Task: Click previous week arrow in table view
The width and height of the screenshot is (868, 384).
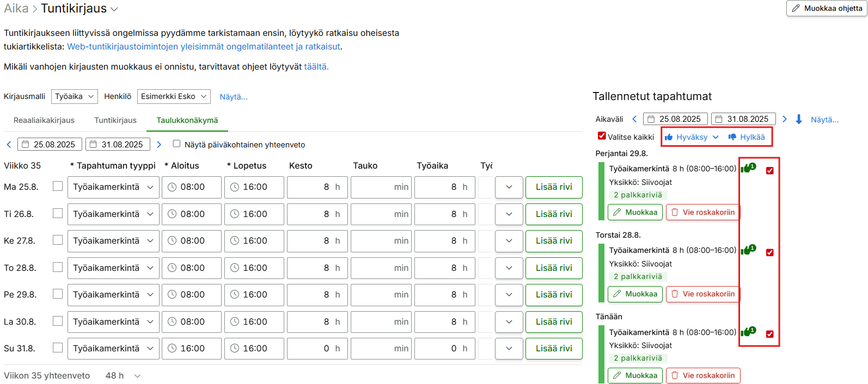Action: coord(9,145)
